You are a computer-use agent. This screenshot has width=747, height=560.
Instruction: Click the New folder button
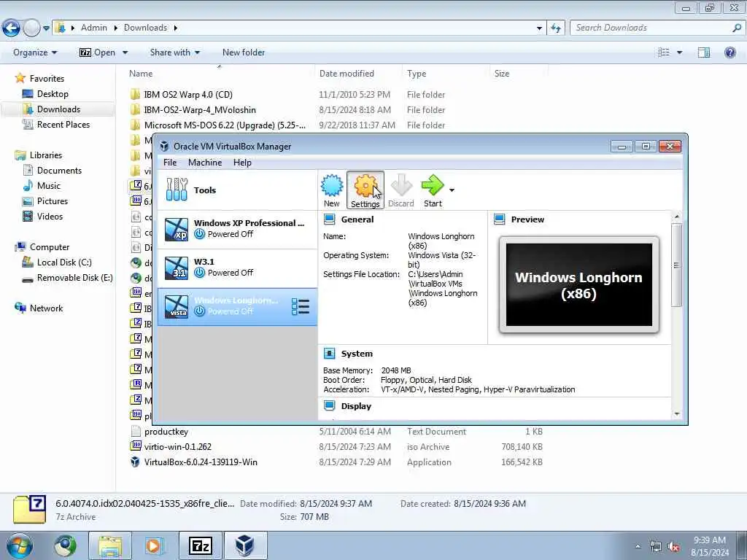(244, 52)
